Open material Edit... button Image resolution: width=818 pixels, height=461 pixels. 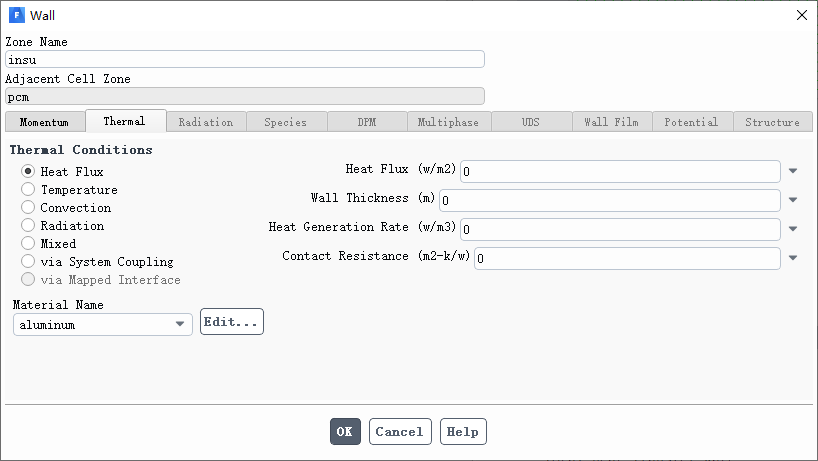point(232,322)
